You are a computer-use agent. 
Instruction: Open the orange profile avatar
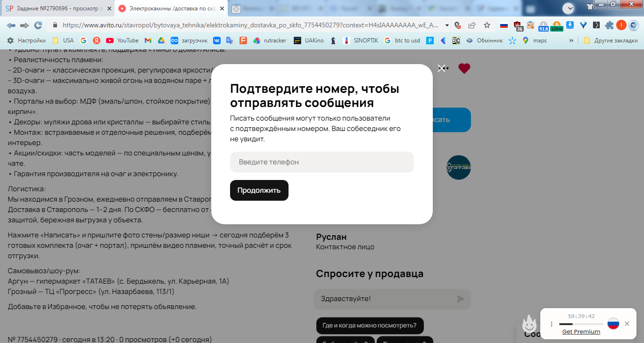click(621, 25)
